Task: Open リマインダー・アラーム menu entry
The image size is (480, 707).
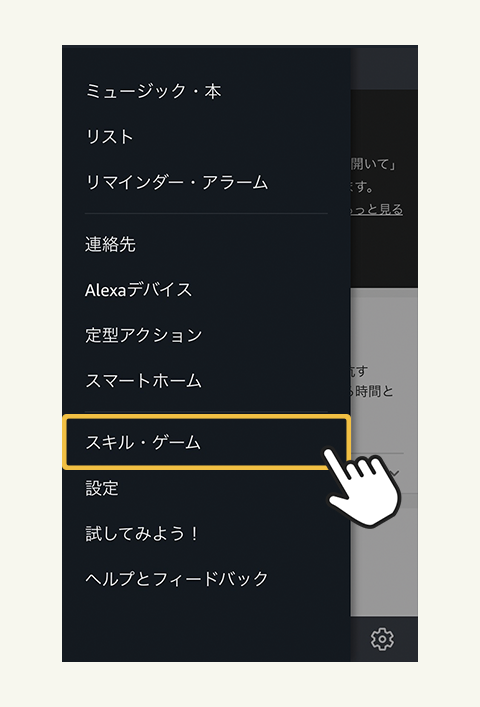Action: coord(177,182)
